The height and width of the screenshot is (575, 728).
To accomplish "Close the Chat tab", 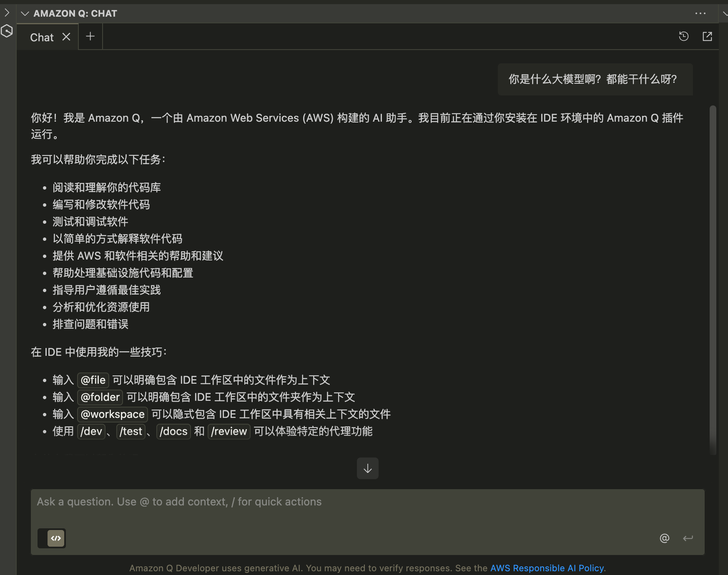I will 66,37.
